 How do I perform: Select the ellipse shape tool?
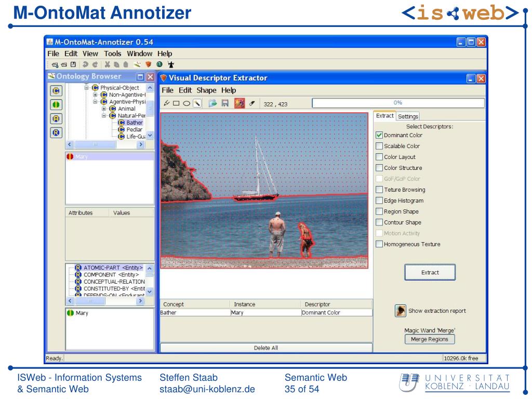click(187, 103)
